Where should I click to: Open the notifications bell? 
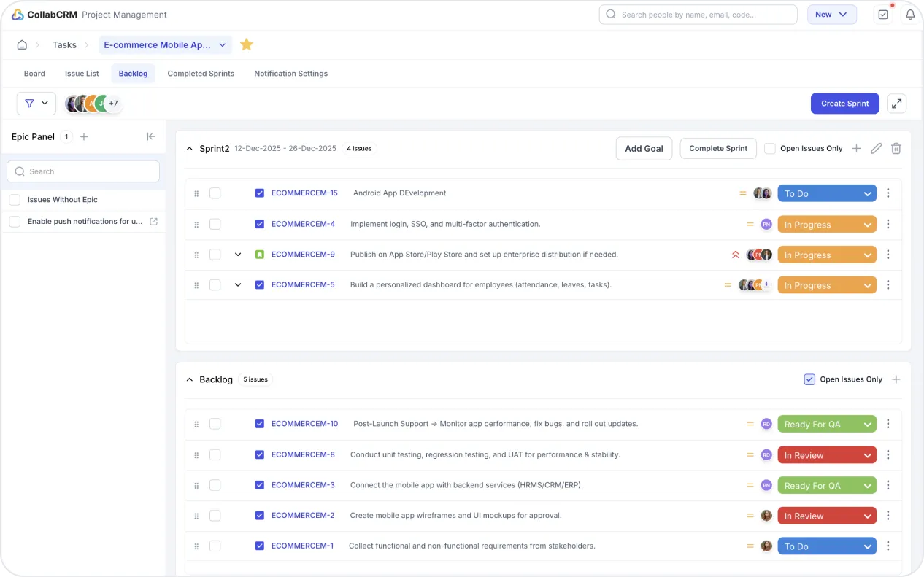coord(909,15)
